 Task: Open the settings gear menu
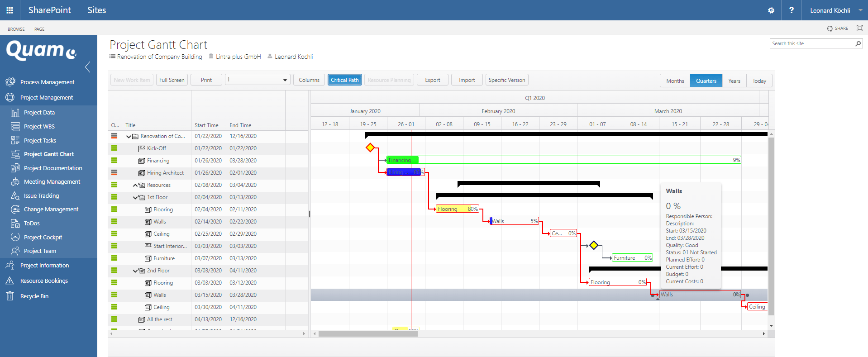(x=771, y=10)
